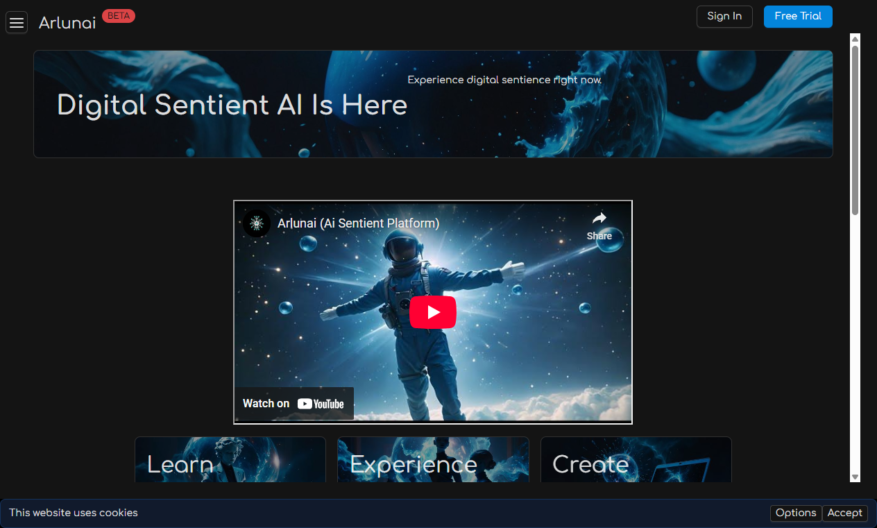Click the vertical scrollbar thumb
877x528 pixels.
[855, 129]
